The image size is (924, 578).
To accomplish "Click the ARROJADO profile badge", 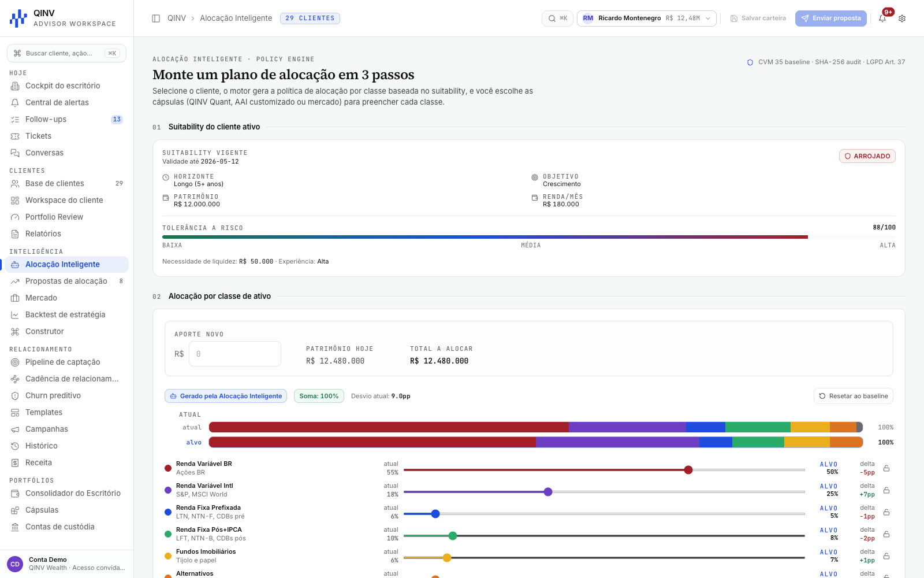I will click(867, 156).
